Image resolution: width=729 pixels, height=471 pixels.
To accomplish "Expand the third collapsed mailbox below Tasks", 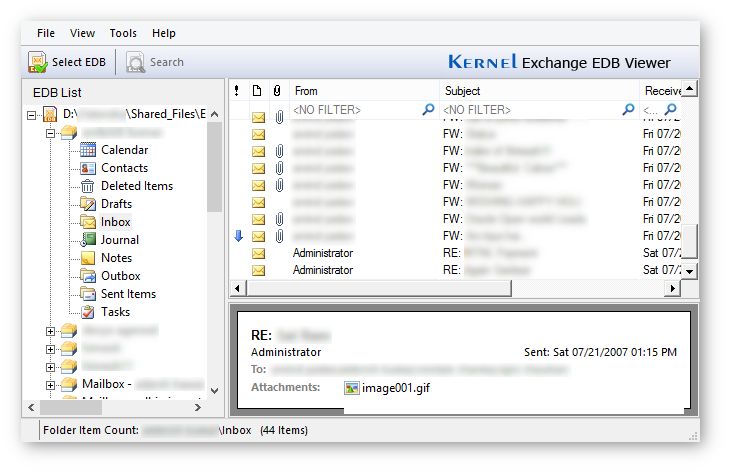I will [51, 367].
